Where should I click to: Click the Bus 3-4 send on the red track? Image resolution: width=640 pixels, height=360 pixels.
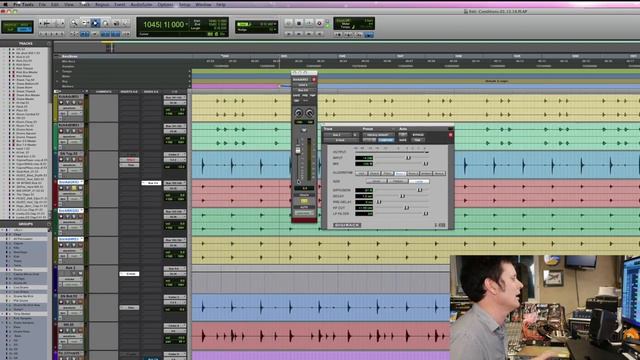pos(151,183)
